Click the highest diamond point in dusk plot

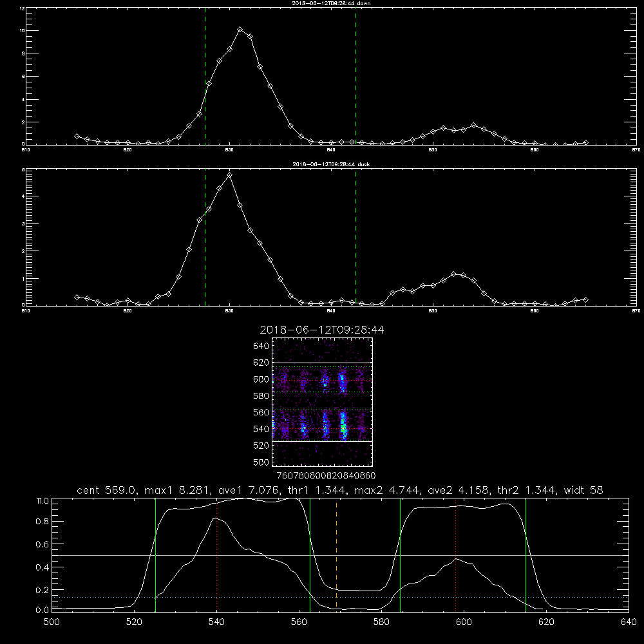pyautogui.click(x=230, y=175)
